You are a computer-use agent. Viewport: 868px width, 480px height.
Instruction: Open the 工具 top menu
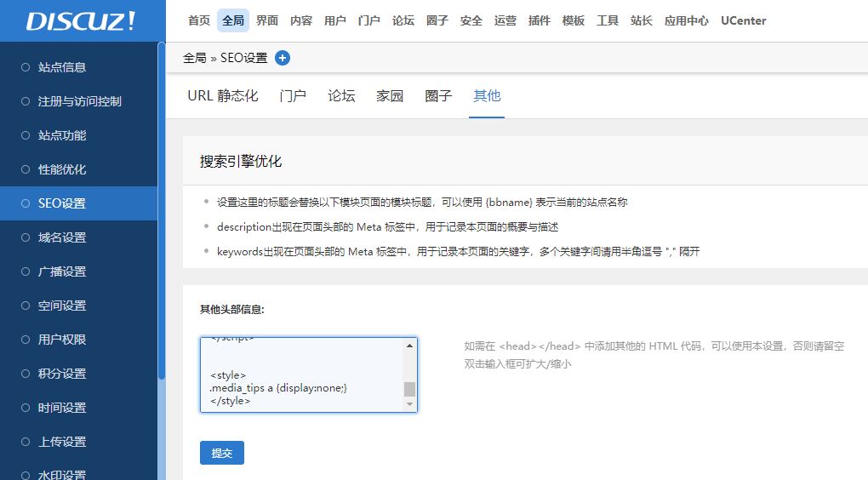pos(608,20)
